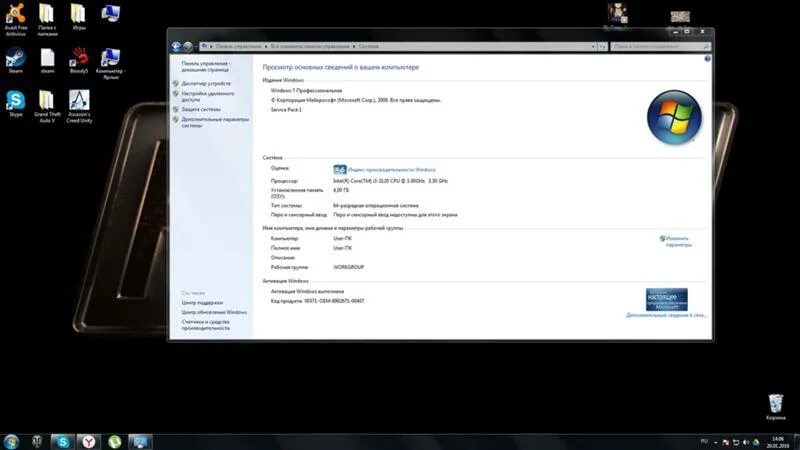Select the 'Service Pack 1' text

pos(286,110)
